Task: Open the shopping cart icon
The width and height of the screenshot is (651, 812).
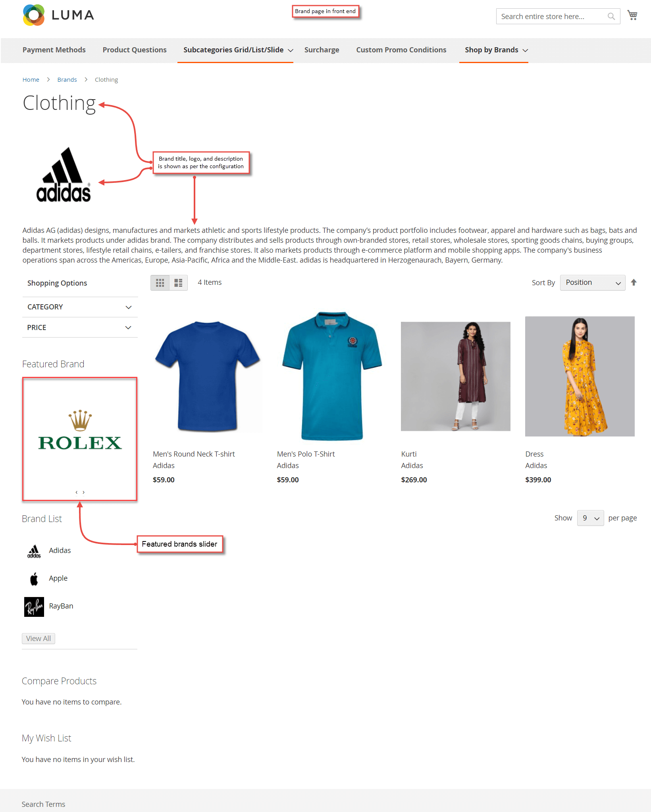Action: point(632,15)
